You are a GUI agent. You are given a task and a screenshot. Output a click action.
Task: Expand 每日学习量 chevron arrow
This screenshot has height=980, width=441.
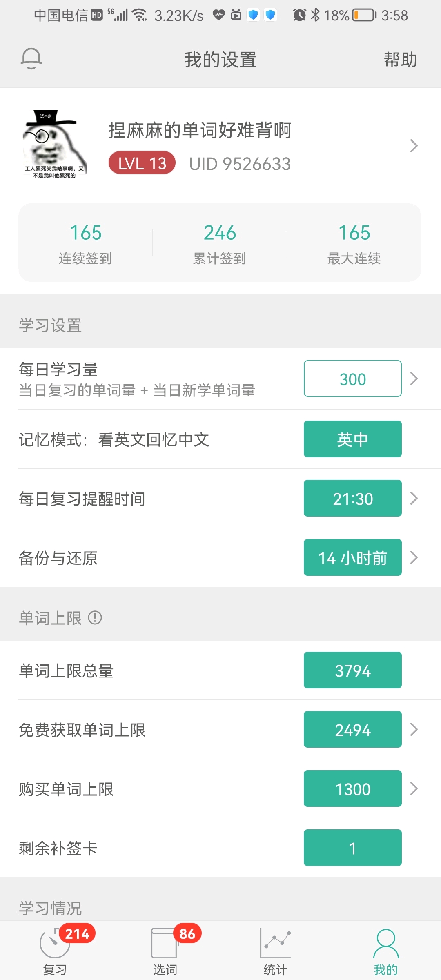414,379
